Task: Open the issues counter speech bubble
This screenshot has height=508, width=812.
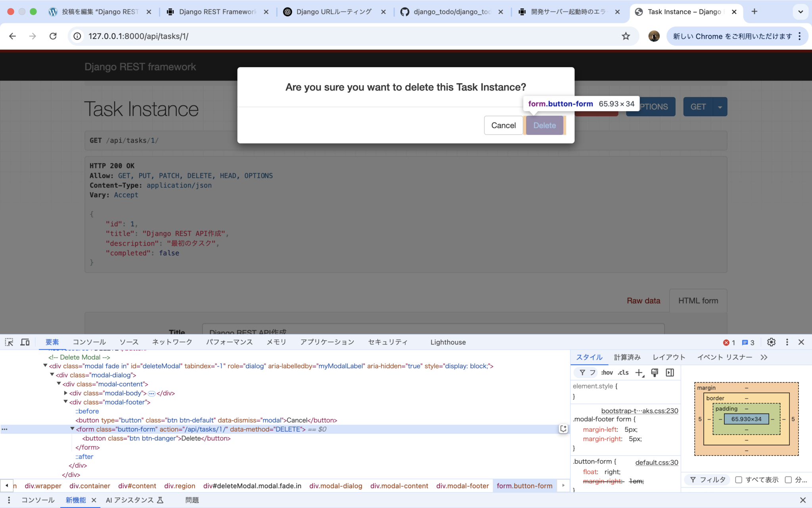Action: pos(745,342)
